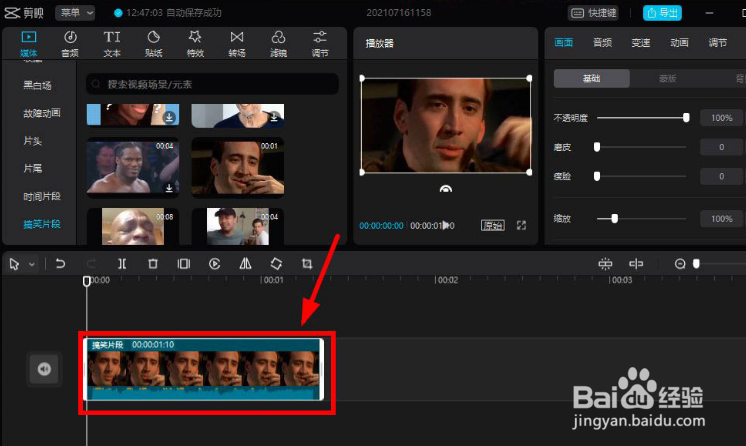Adjust the 磨皮 skin smoothing slider
Viewport: 746px width, 446px height.
597,147
